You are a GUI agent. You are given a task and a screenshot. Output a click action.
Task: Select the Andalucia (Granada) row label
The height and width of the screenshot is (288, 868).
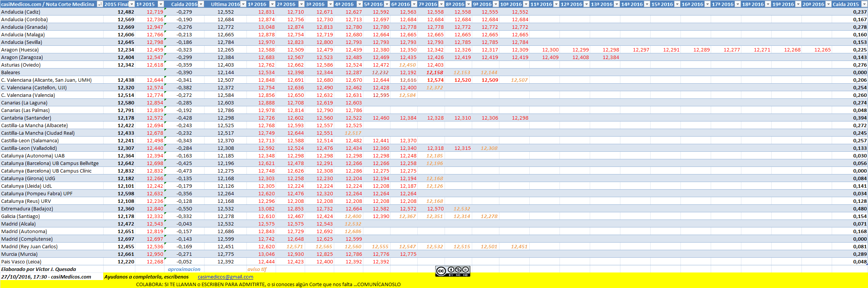tap(25, 27)
